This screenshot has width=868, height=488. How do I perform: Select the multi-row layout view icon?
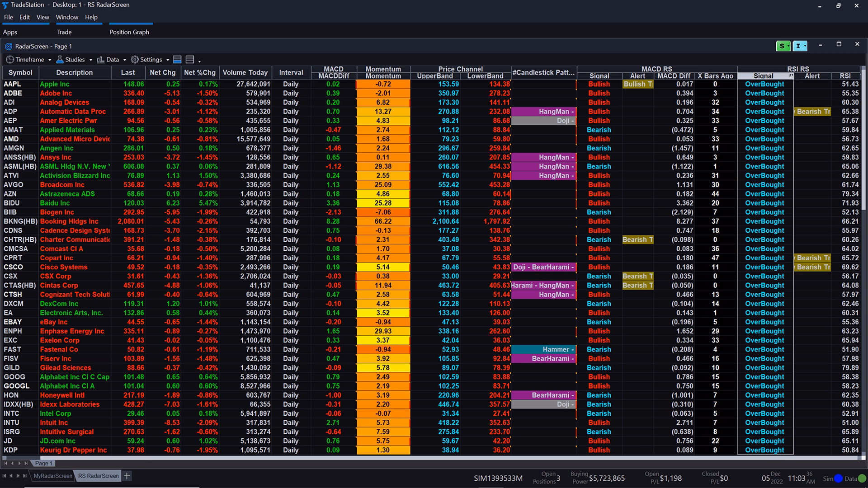[189, 59]
